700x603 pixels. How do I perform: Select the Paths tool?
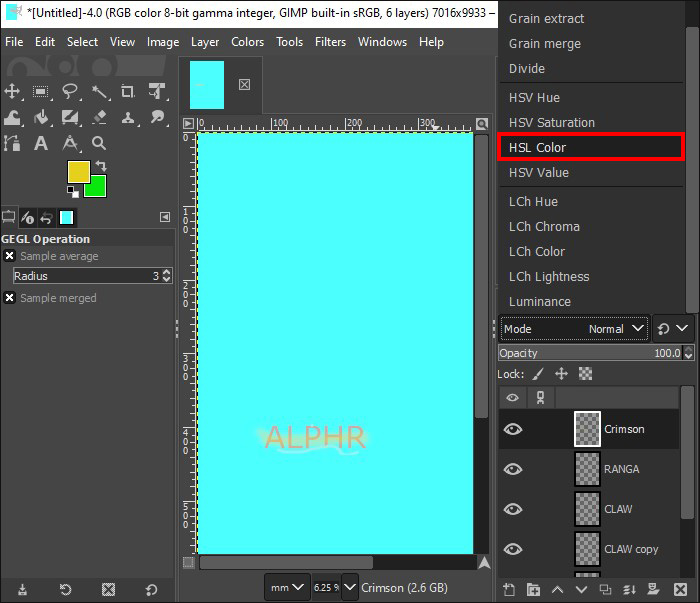(12, 143)
